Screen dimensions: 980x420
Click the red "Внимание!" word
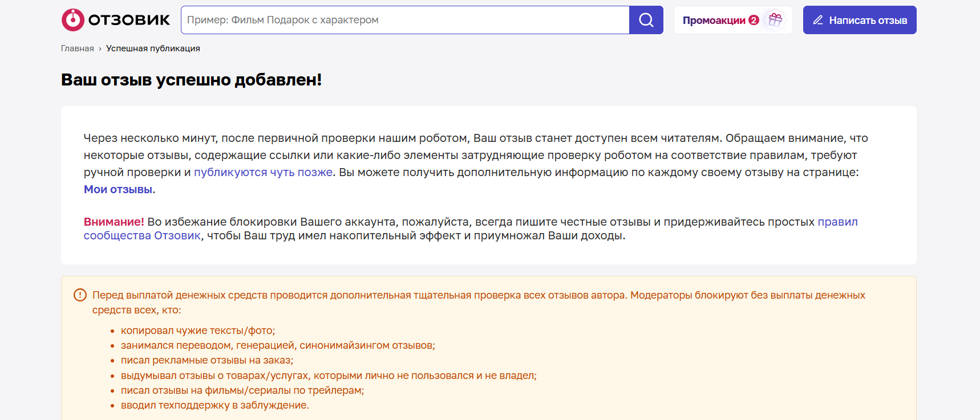point(114,222)
